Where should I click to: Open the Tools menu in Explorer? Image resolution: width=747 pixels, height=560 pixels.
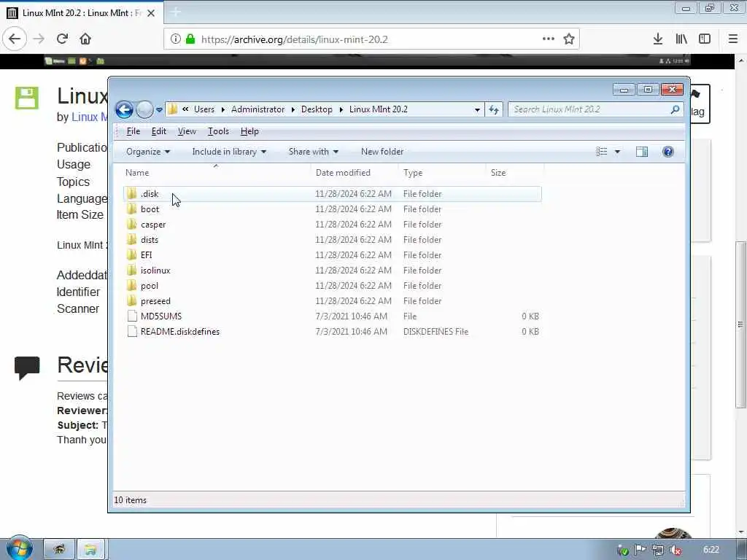click(x=218, y=131)
